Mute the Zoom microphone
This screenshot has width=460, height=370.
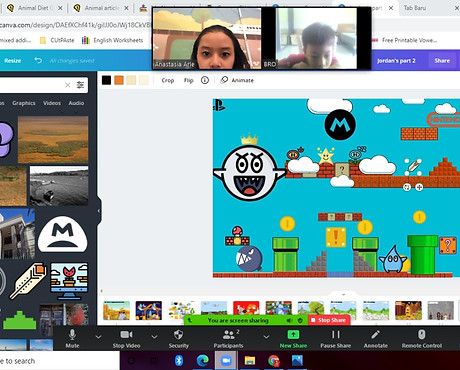click(72, 338)
